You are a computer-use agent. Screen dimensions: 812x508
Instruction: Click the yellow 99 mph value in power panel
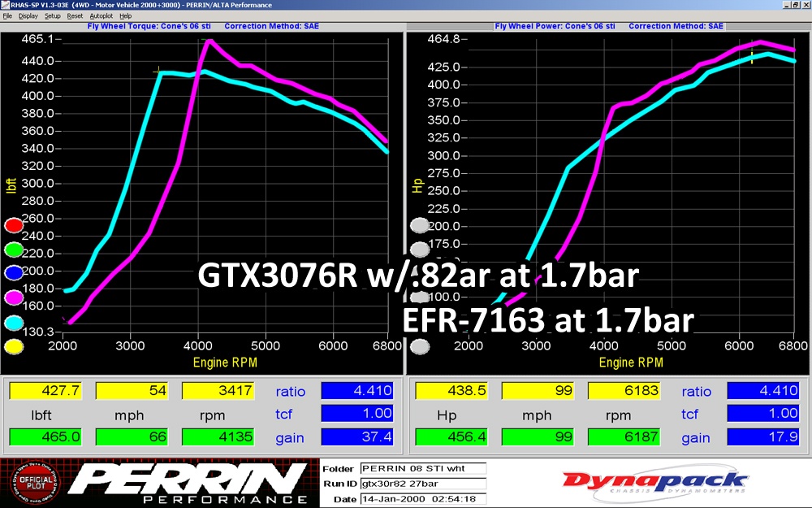[x=538, y=390]
